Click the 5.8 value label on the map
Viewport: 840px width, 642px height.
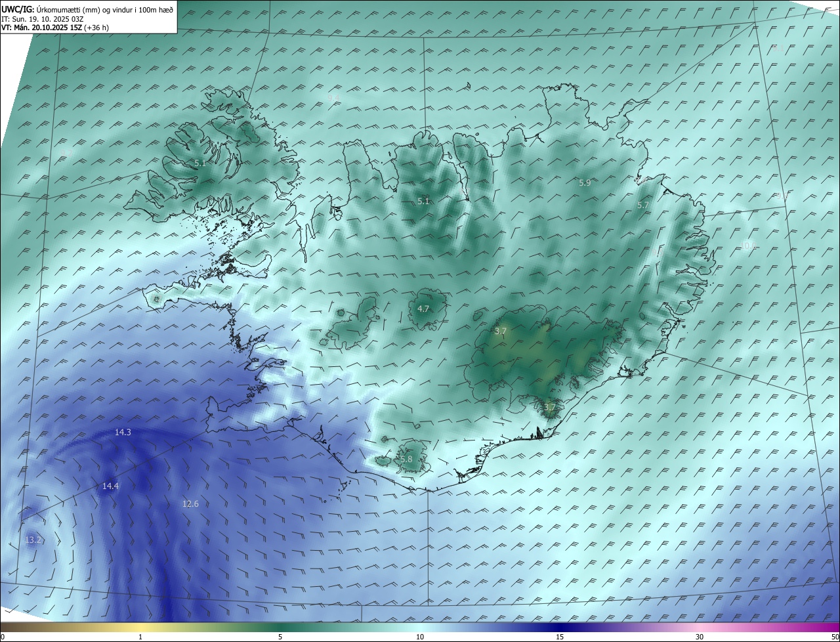click(406, 459)
